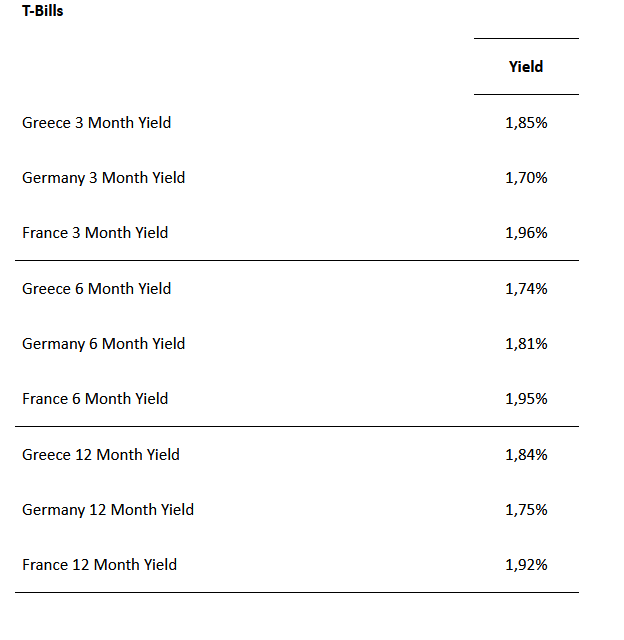This screenshot has width=624, height=640.
Task: Click the Greece 3 Month Yield label
Action: coord(96,123)
